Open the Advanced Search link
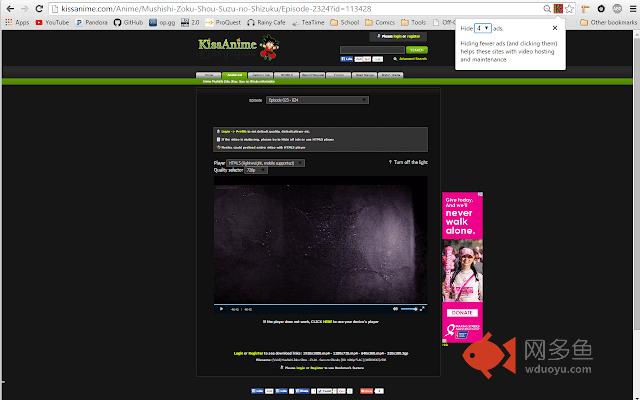640x400 pixels. coord(412,59)
